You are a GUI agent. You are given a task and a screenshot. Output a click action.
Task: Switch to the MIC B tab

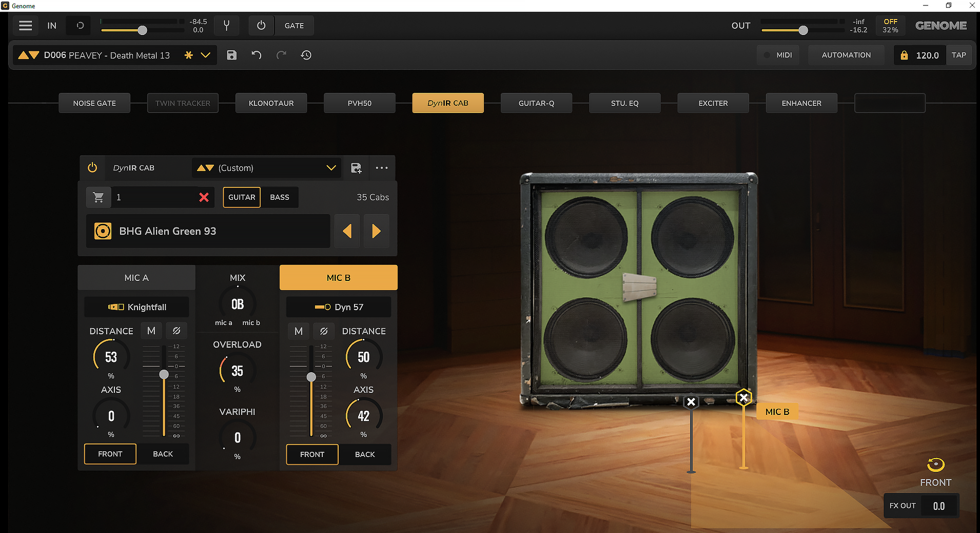pos(339,278)
